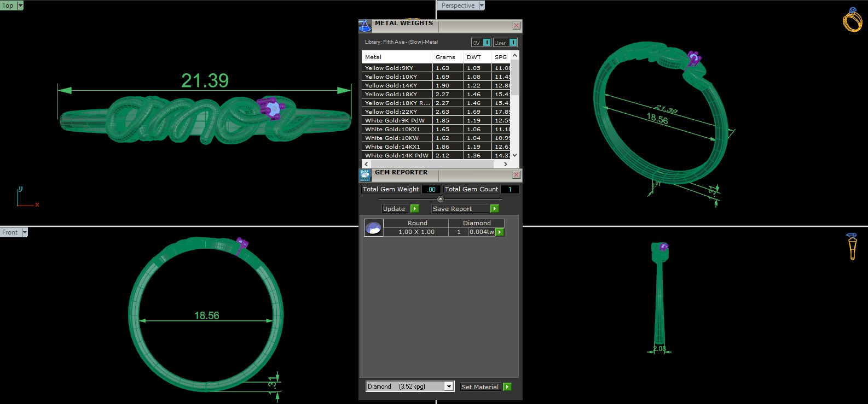
Task: Click the Gem Reporter panel icon
Action: [x=365, y=175]
